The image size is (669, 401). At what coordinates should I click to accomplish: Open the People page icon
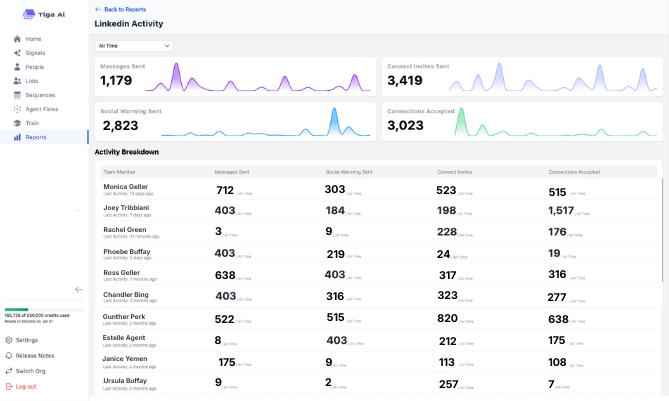pyautogui.click(x=17, y=67)
